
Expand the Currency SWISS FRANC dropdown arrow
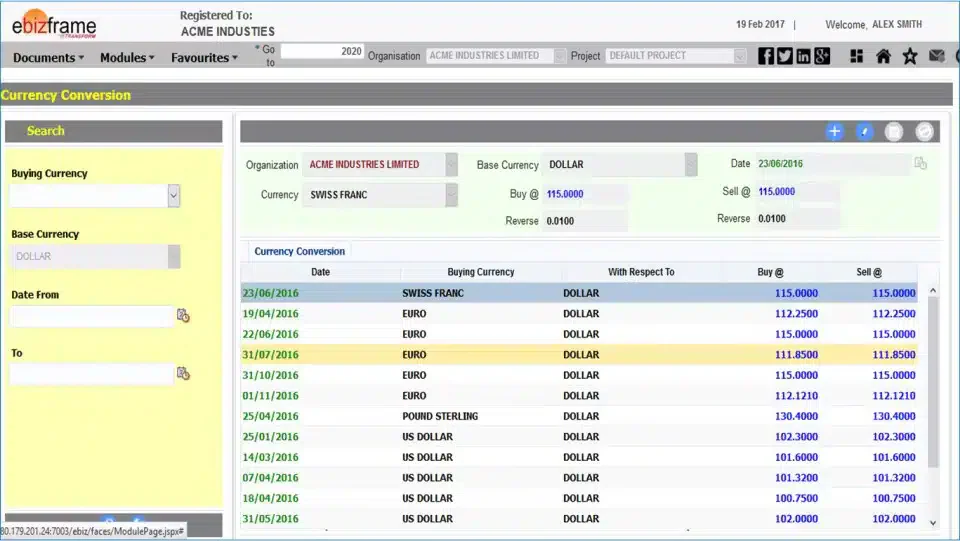[x=451, y=195]
